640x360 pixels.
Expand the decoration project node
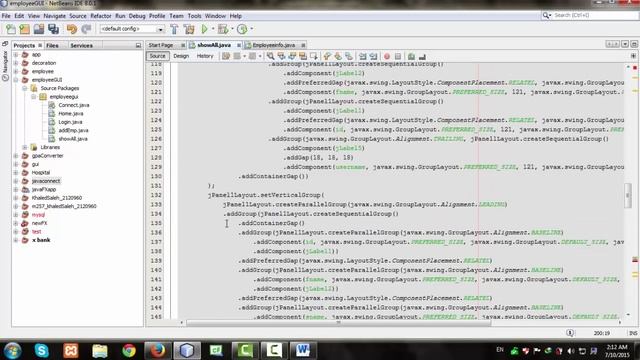pyautogui.click(x=16, y=63)
